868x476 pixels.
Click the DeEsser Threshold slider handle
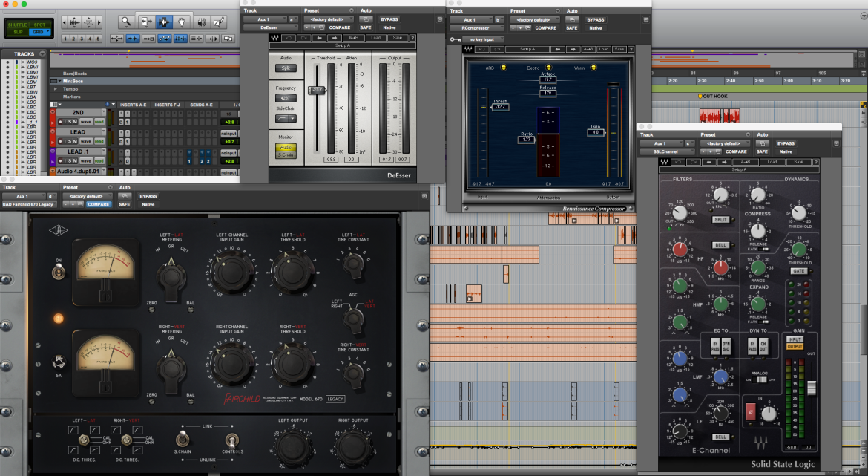click(318, 90)
